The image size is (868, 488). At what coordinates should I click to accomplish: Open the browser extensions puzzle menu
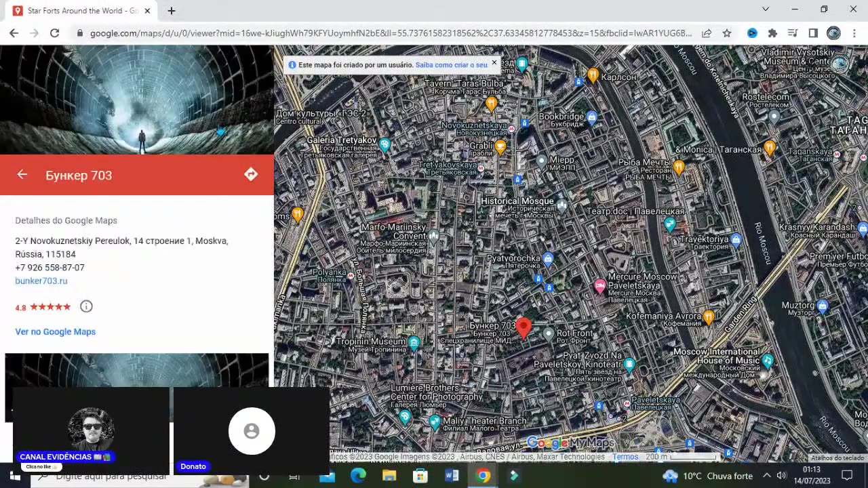(772, 33)
